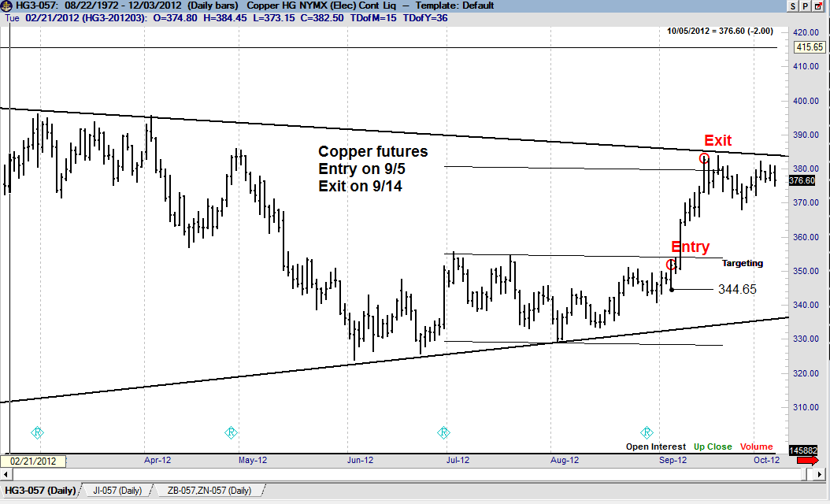The image size is (830, 504).
Task: Click the application icon beside HG3-057 title
Action: pyautogui.click(x=6, y=6)
